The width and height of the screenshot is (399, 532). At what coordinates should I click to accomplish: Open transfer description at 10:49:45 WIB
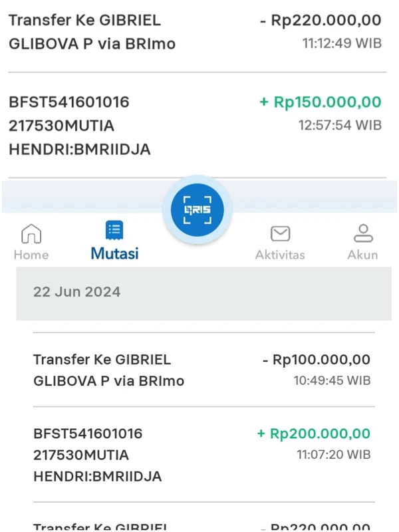(108, 370)
